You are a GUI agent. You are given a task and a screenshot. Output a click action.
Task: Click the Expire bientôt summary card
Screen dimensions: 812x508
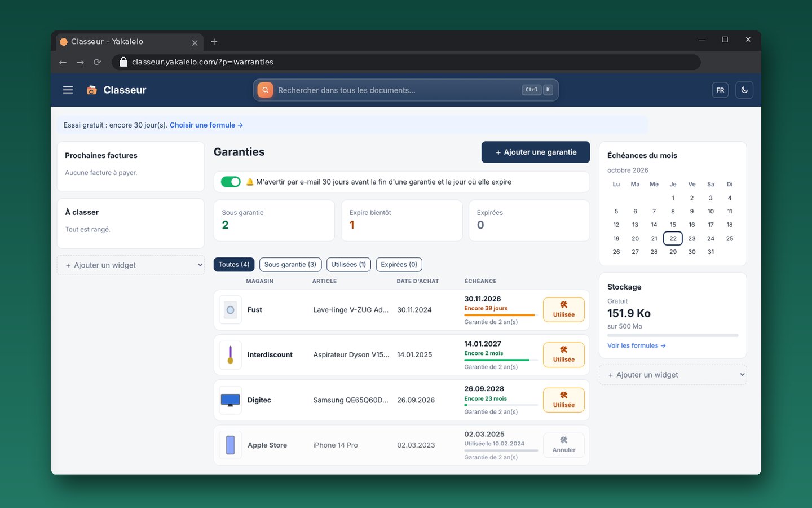point(401,221)
